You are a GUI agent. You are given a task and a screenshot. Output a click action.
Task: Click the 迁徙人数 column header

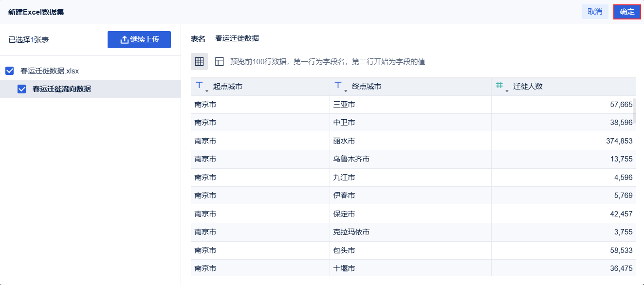click(528, 87)
